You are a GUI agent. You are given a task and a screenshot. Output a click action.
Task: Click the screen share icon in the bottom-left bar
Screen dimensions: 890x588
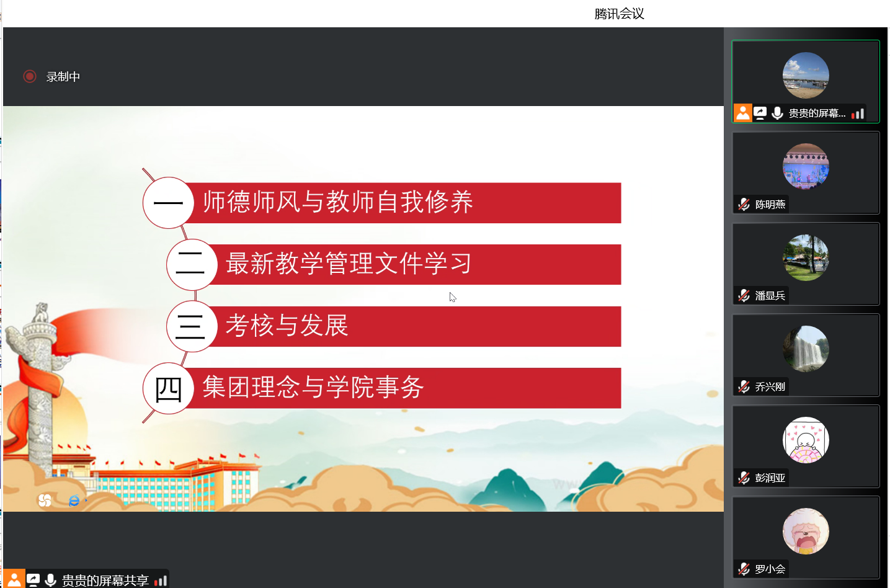(x=33, y=580)
